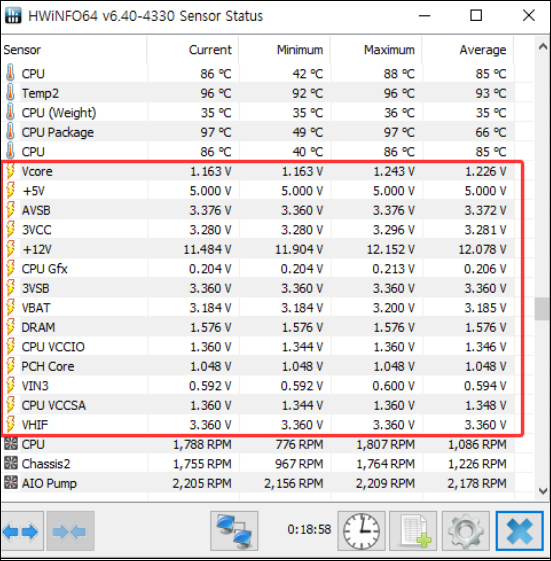
Task: Click the Temp2 thermometer icon
Action: pos(11,93)
